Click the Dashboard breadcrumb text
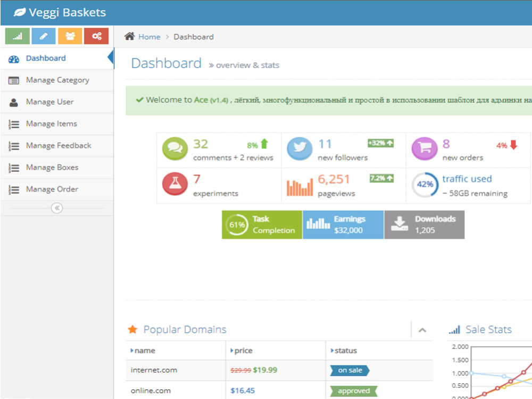The height and width of the screenshot is (399, 532). tap(194, 37)
